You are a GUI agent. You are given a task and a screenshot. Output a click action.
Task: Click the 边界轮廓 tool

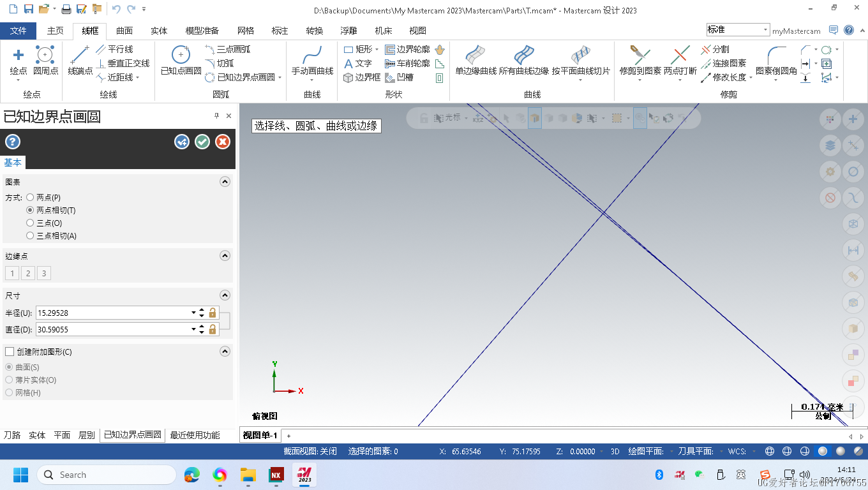[407, 49]
